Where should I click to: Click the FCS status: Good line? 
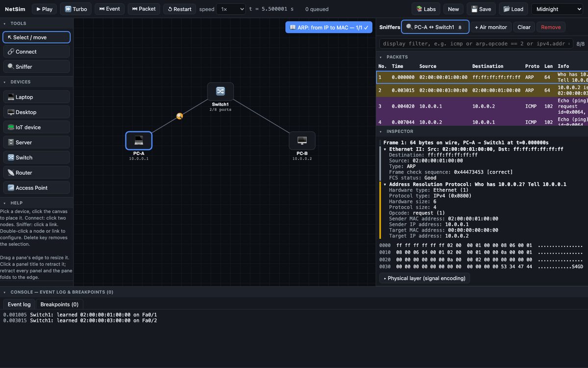413,178
